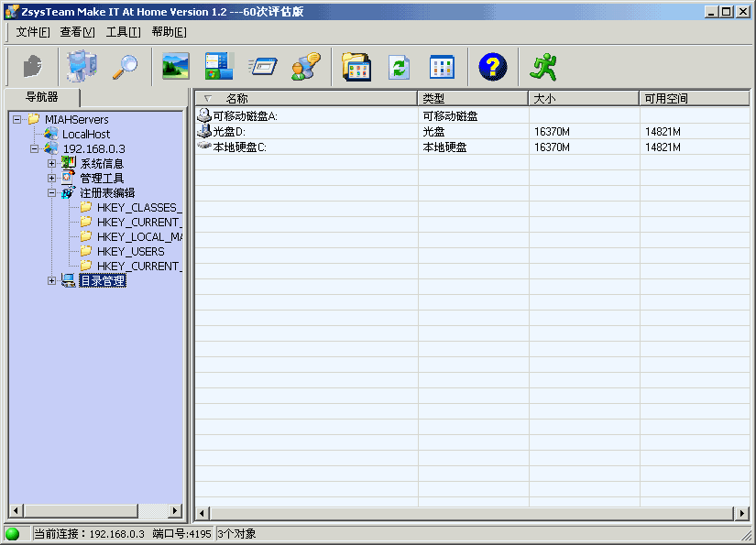Select the 本地硬盘C: drive row
Viewport: 756px width, 545px height.
tap(239, 147)
